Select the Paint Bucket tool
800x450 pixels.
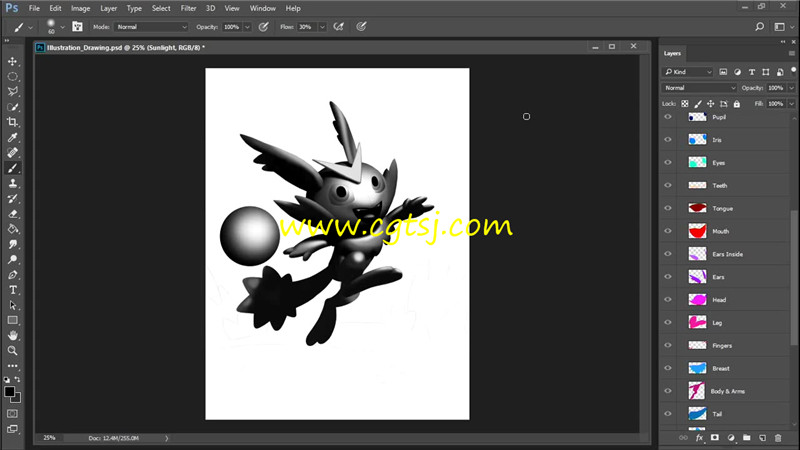[12, 229]
